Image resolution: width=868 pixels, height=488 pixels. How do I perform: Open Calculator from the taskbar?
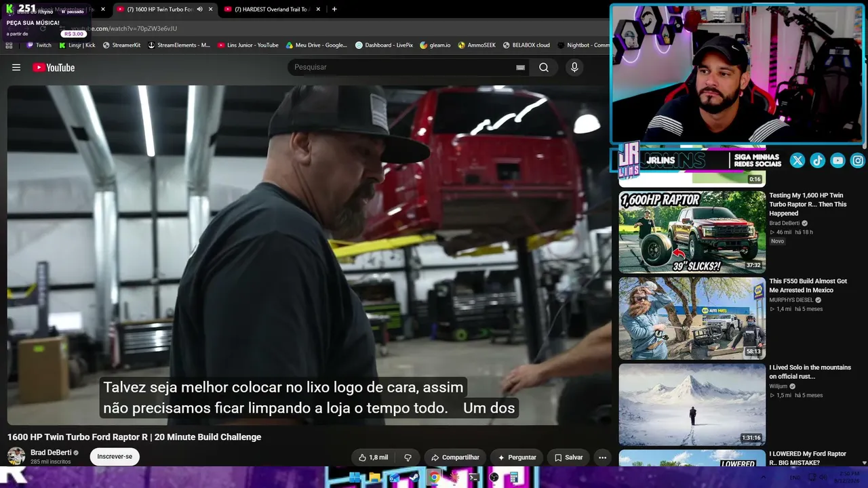click(514, 477)
